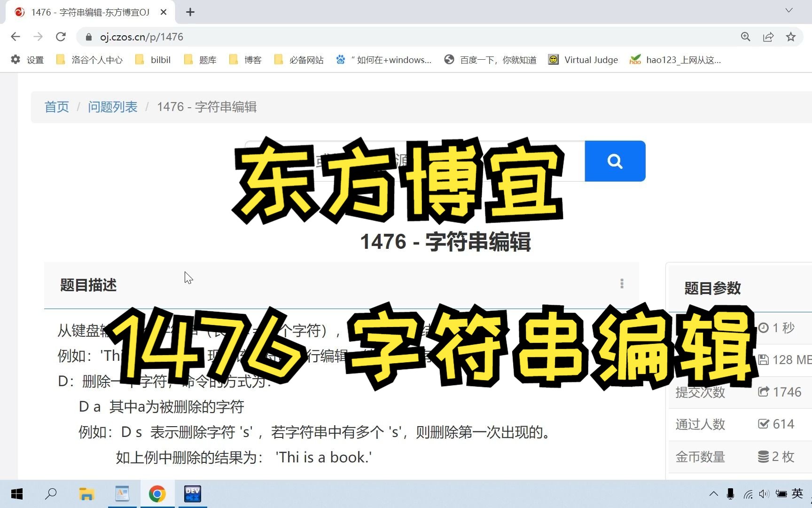Image resolution: width=812 pixels, height=508 pixels.
Task: Click the zoom-in magnifier in the address bar
Action: click(745, 37)
